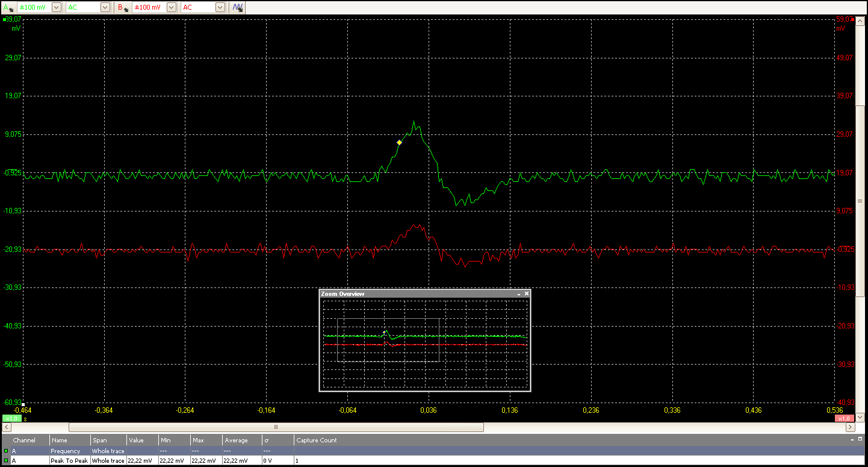Click the Capture Count column header
Screen dimensions: 868x467
tap(317, 440)
